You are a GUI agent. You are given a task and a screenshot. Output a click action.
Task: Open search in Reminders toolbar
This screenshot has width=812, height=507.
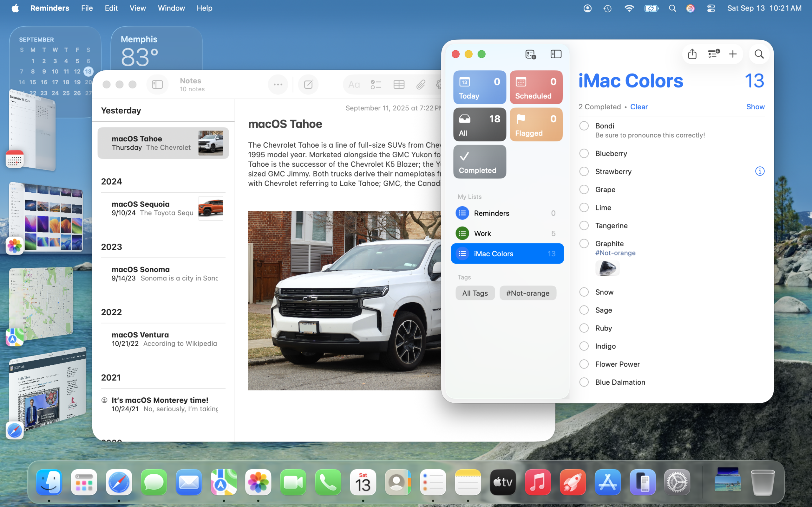(759, 54)
